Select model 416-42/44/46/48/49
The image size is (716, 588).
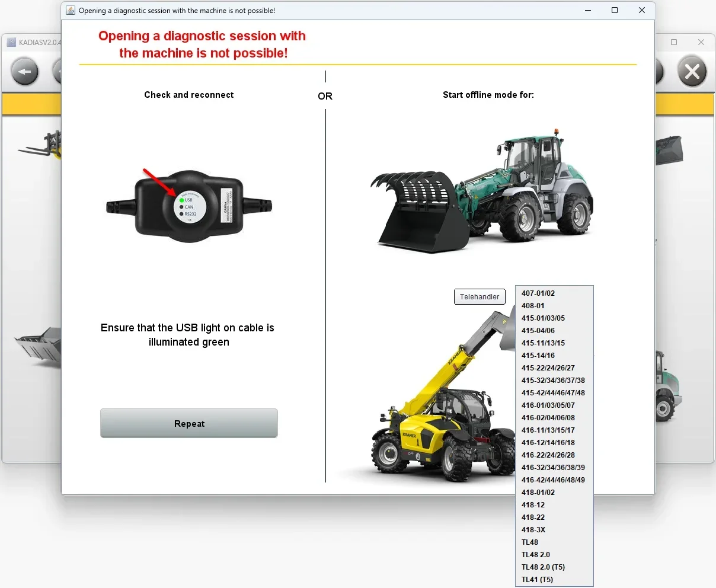click(553, 480)
